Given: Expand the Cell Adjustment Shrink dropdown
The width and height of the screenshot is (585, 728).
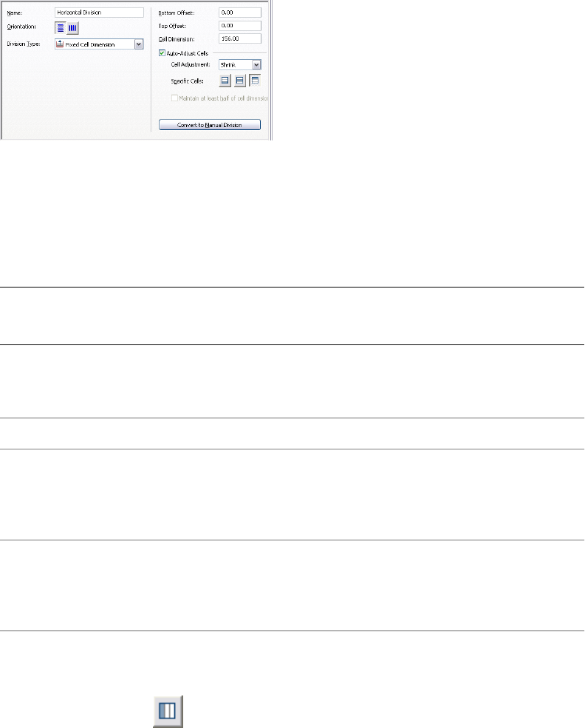Looking at the screenshot, I should (x=256, y=64).
